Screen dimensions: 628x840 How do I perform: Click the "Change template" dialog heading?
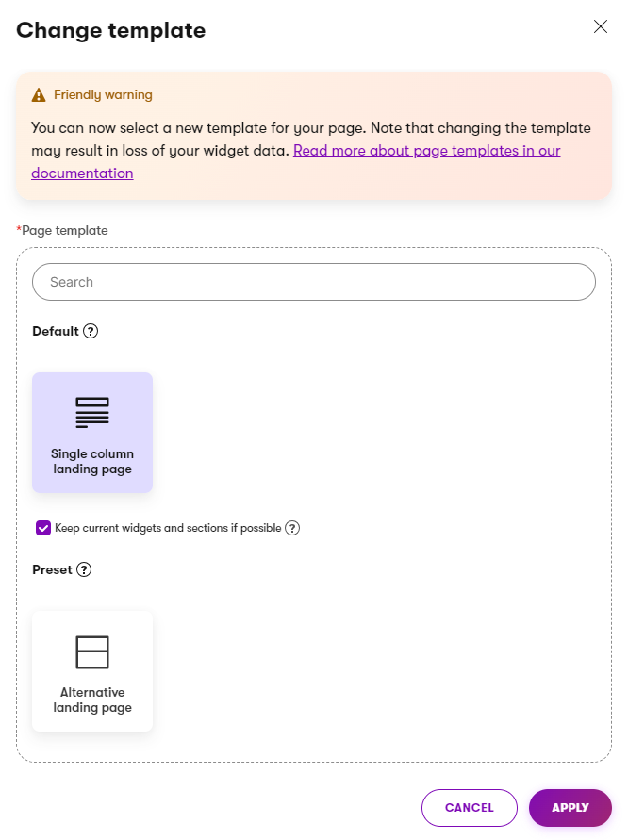pos(111,30)
